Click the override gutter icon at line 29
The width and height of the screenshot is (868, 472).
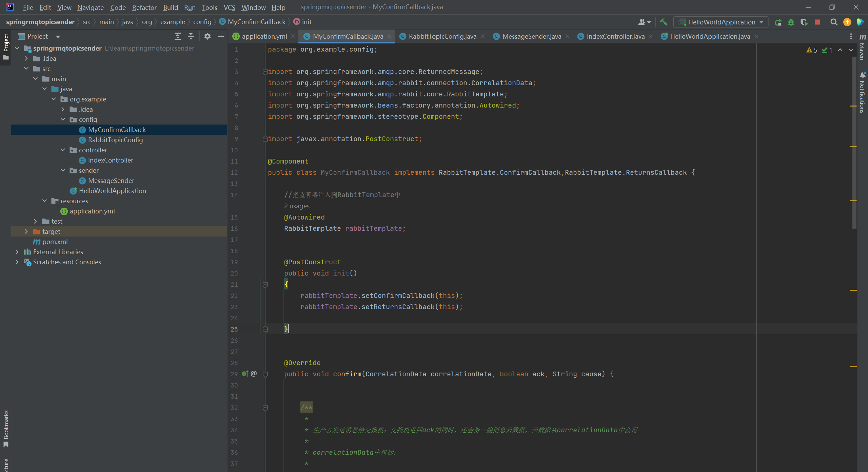click(x=245, y=374)
